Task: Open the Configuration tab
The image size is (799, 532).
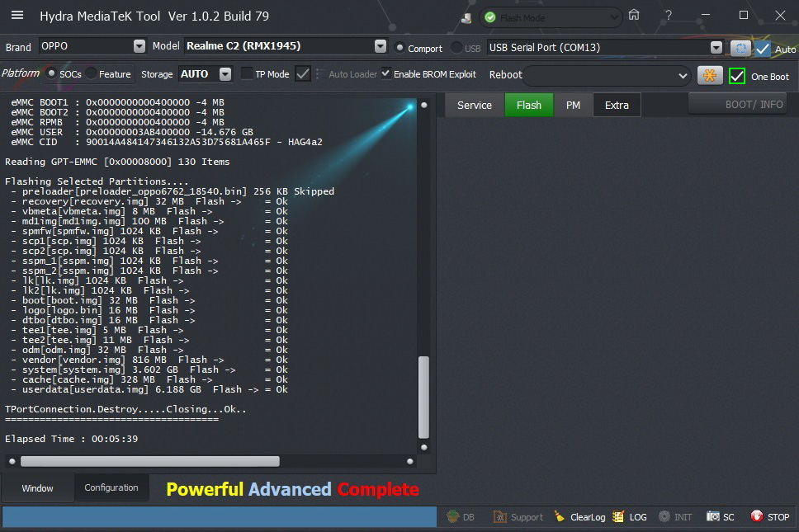Action: (x=111, y=487)
